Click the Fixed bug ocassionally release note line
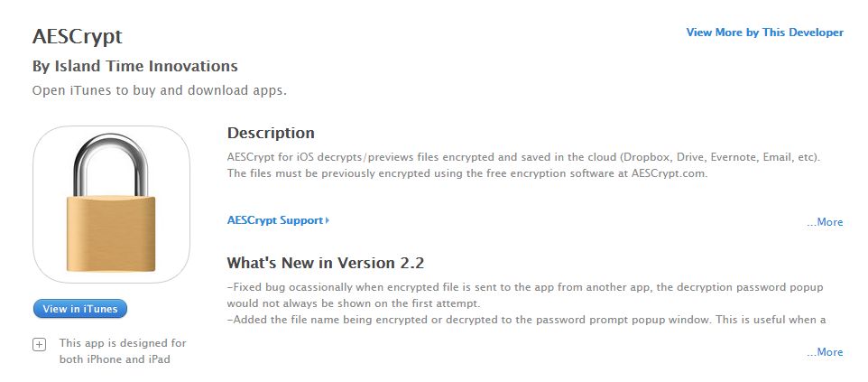The image size is (868, 382). point(525,287)
